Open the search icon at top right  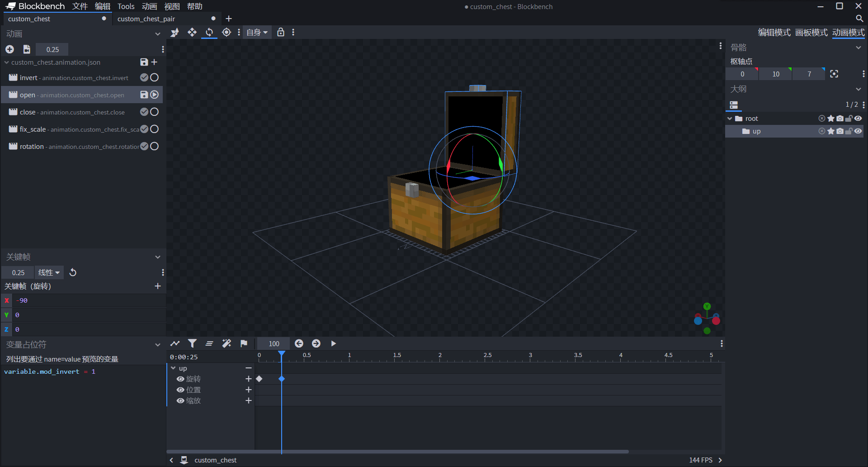859,19
